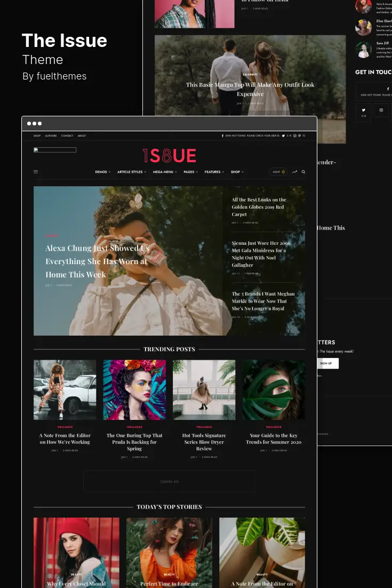Expand the Demos dropdown menu
Image resolution: width=392 pixels, height=588 pixels.
tap(103, 172)
